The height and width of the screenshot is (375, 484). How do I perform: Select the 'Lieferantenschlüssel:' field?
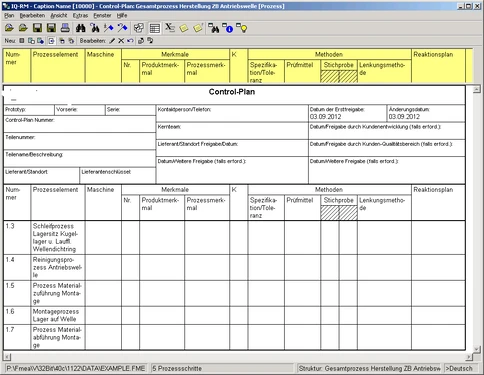click(118, 176)
